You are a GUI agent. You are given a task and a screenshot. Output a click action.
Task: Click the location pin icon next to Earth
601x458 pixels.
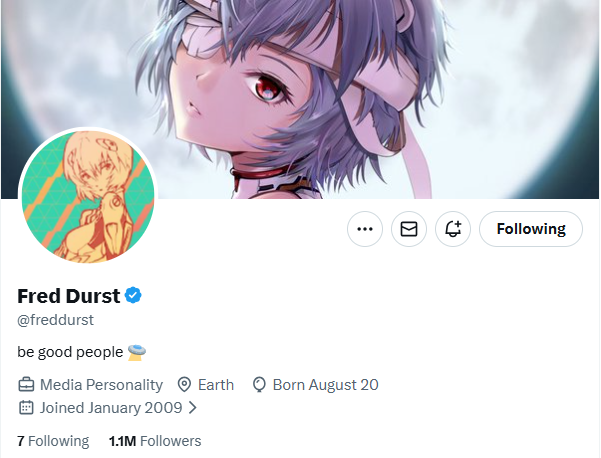tap(184, 384)
